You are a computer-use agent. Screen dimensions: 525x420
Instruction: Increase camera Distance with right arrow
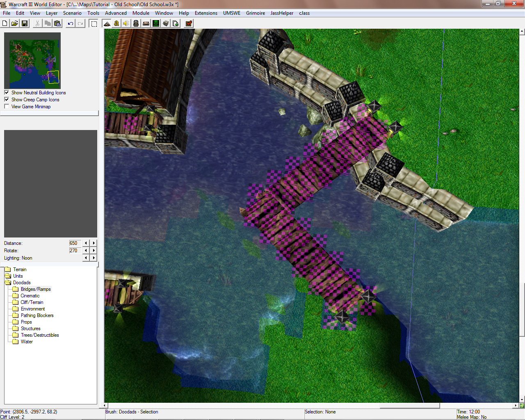(94, 243)
